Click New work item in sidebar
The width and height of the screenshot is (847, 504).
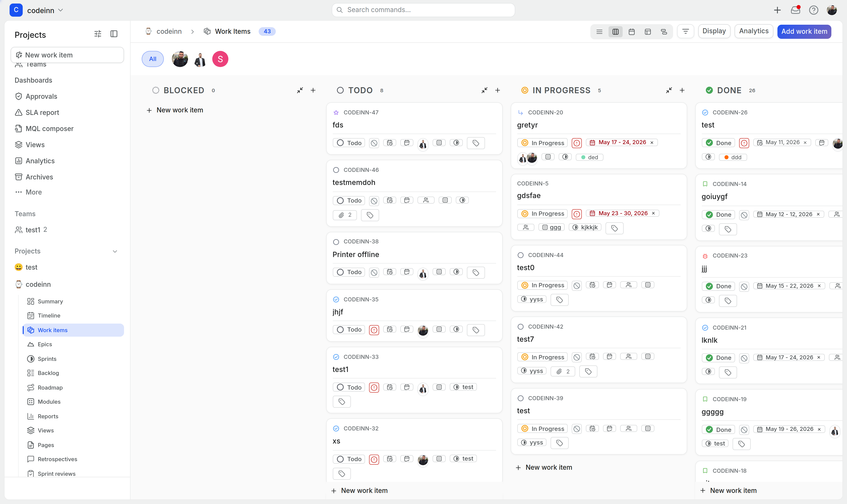(x=67, y=55)
